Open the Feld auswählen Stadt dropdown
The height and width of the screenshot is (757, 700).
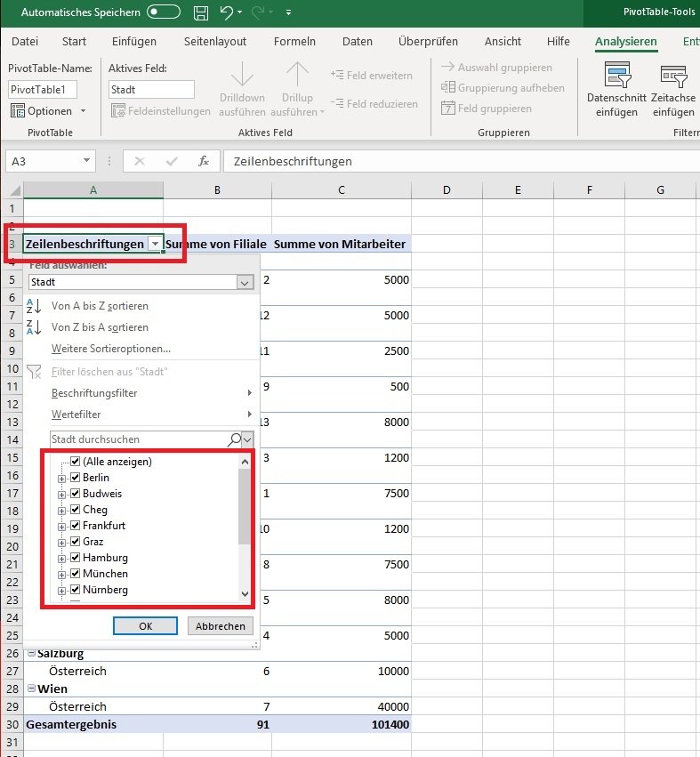click(x=245, y=282)
